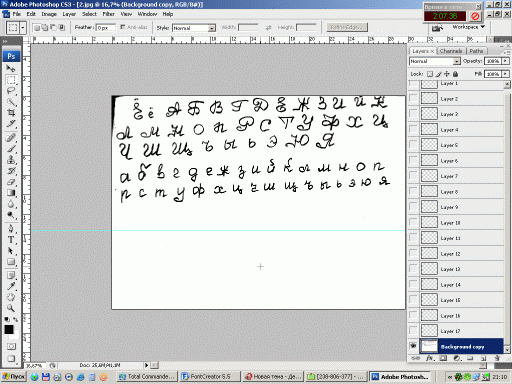Select the Blur tool
Image resolution: width=512 pixels, height=384 pixels.
point(11,204)
